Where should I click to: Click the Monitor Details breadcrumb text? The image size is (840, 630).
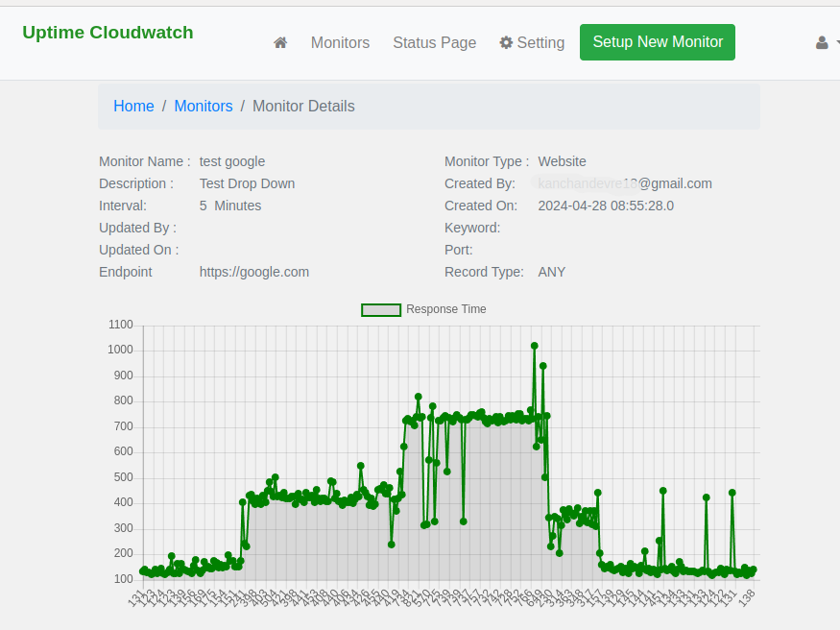tap(303, 106)
